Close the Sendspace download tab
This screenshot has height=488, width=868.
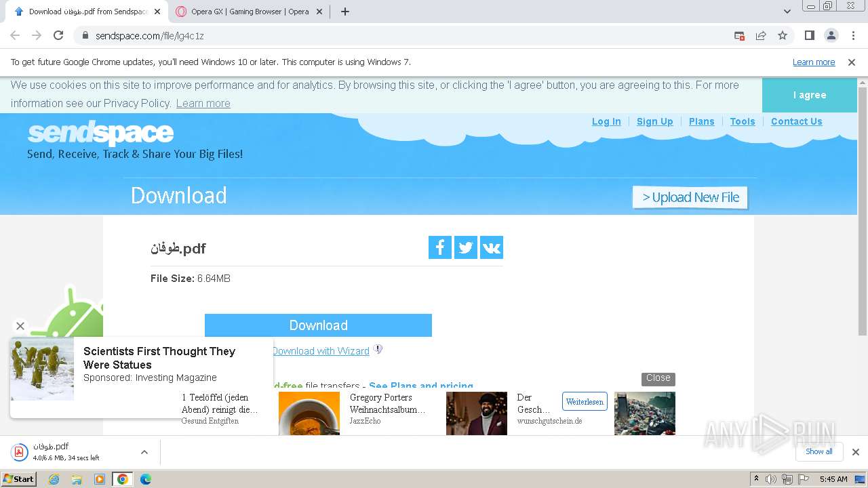[x=157, y=12]
